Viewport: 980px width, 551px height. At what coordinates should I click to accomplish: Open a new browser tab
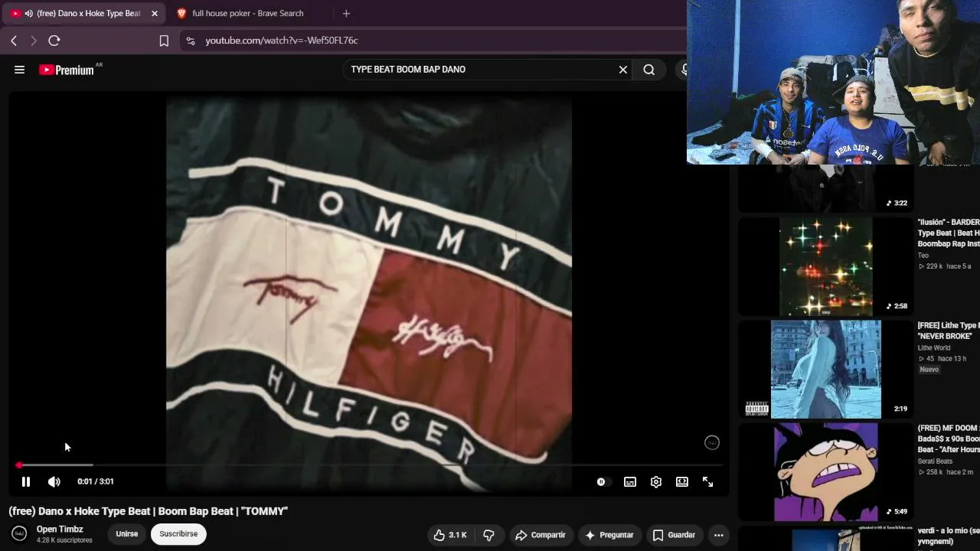(346, 13)
